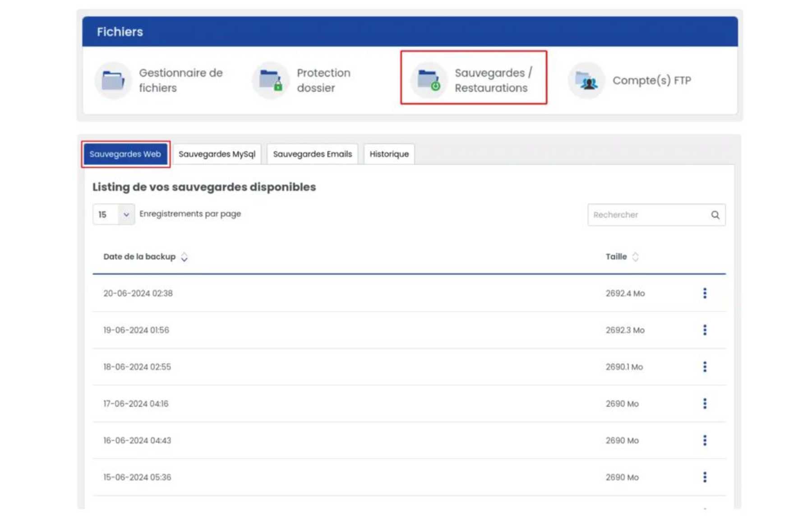812x520 pixels.
Task: Select the 17-06-2024 04:16 backup date
Action: [136, 404]
